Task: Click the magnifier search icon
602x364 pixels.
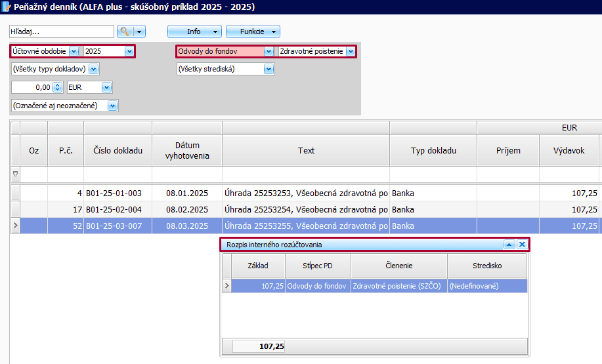Action: [x=125, y=31]
